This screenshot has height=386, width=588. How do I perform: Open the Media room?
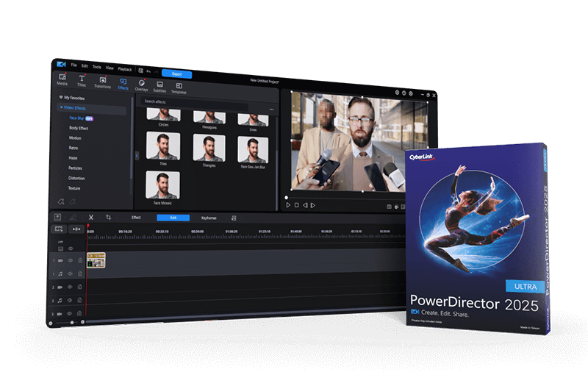(x=62, y=79)
